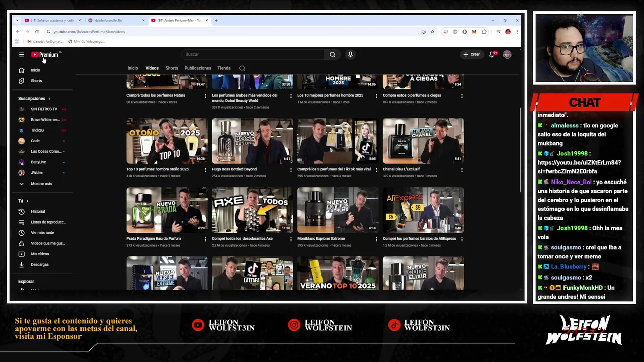This screenshot has width=644, height=362.
Task: Open options for Compré todos los perfumes Natura
Action: click(x=205, y=96)
